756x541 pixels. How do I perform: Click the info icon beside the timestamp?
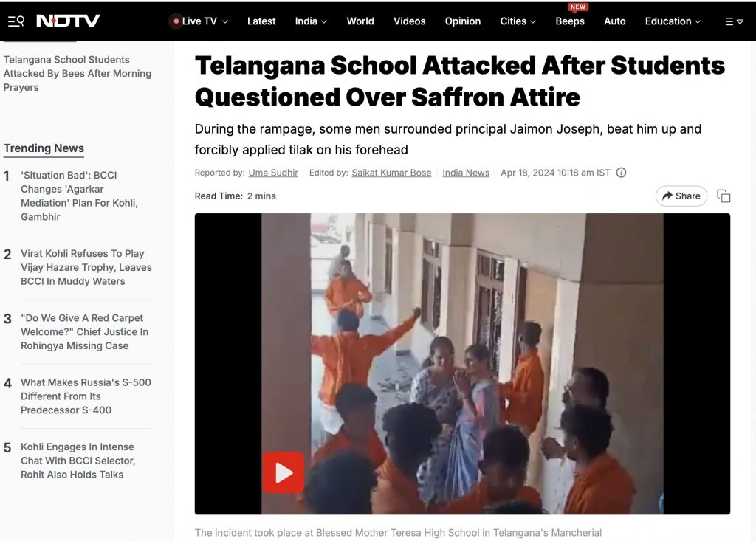(x=621, y=173)
